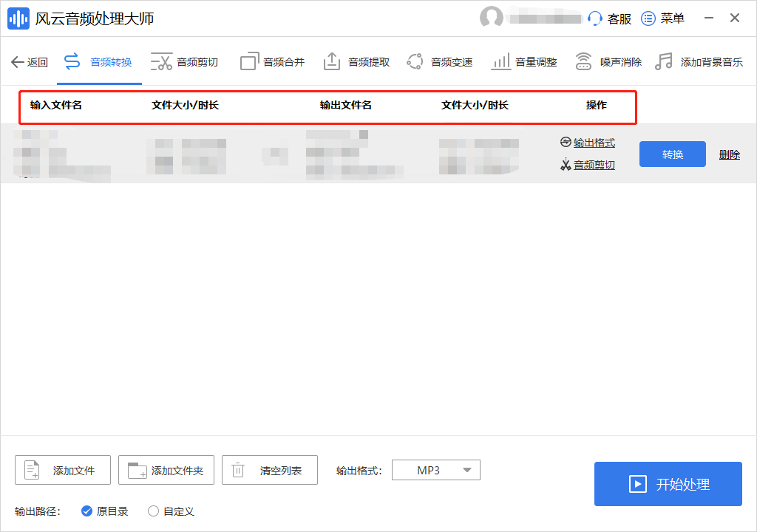The height and width of the screenshot is (532, 757).
Task: Open the 菜单 menu
Action: pos(662,19)
